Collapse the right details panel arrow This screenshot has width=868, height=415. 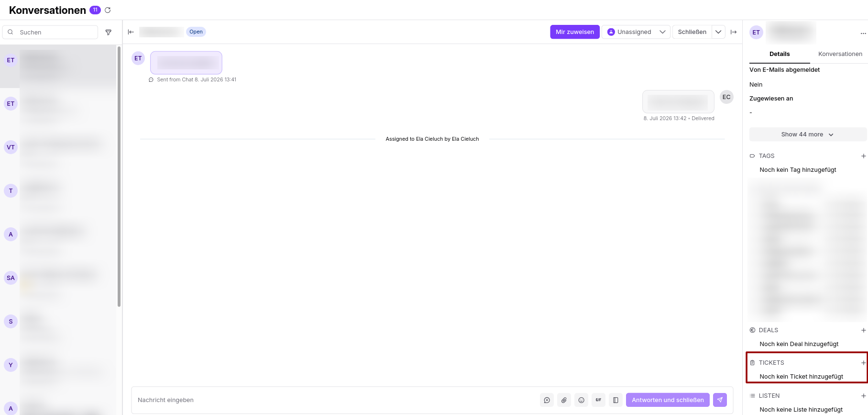click(x=734, y=32)
